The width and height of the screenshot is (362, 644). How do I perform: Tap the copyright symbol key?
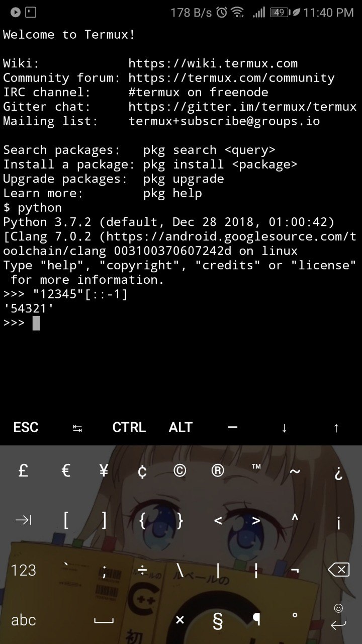click(x=179, y=471)
